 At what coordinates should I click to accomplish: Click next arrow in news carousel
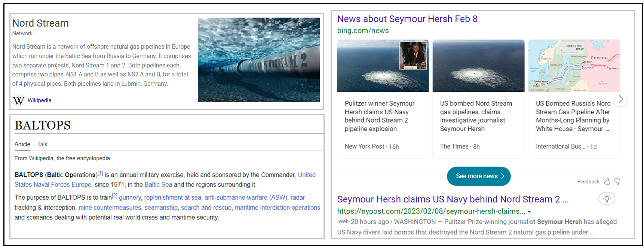[x=620, y=99]
